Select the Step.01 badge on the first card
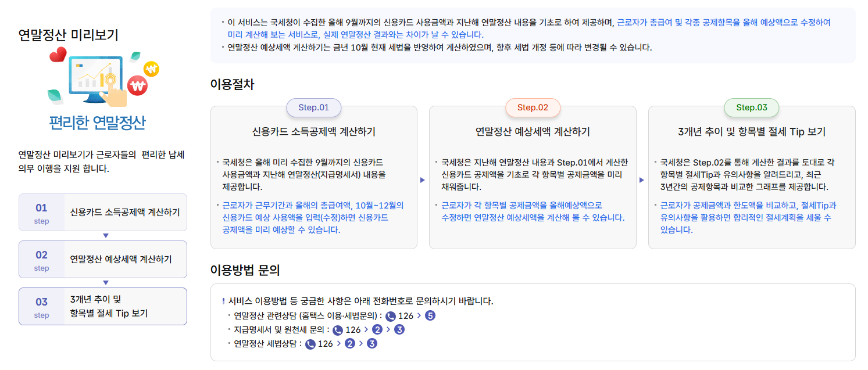 [313, 108]
